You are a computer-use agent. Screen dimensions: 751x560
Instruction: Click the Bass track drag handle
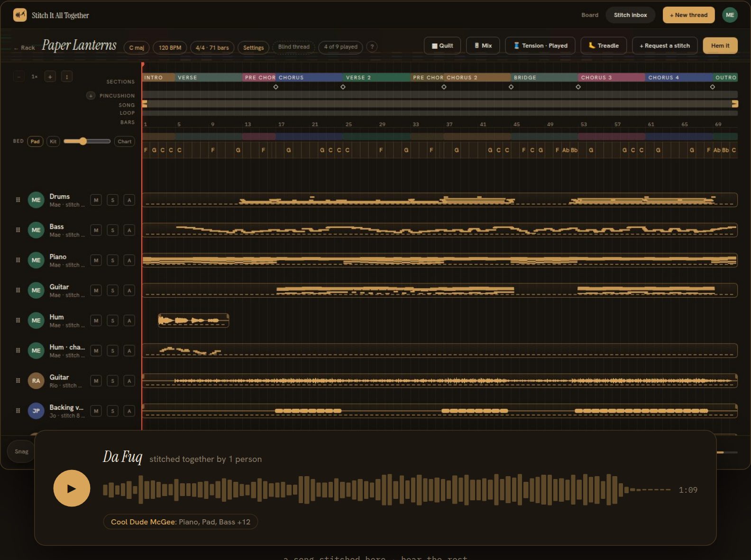(x=18, y=230)
